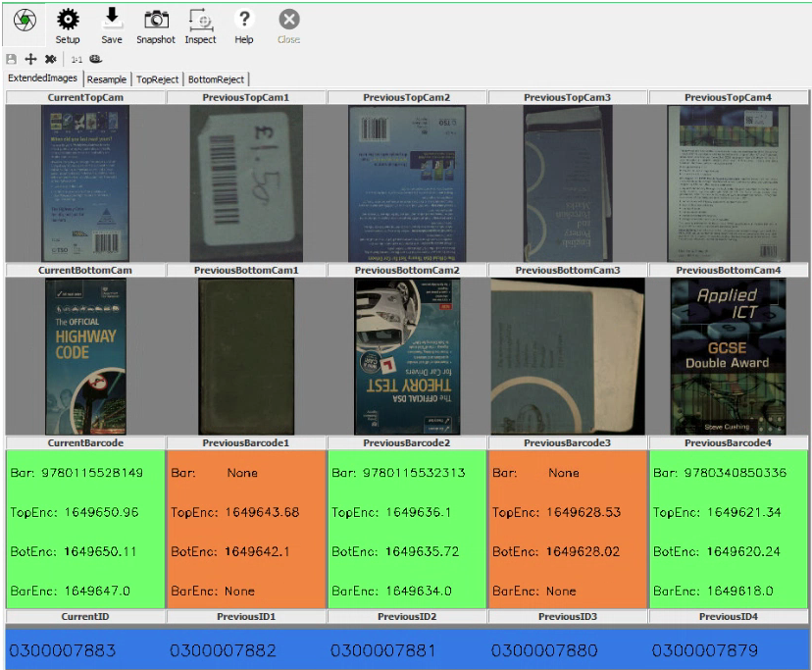Click the Theory Test PreviousBottomCam2 image
The width and height of the screenshot is (812, 670).
407,356
